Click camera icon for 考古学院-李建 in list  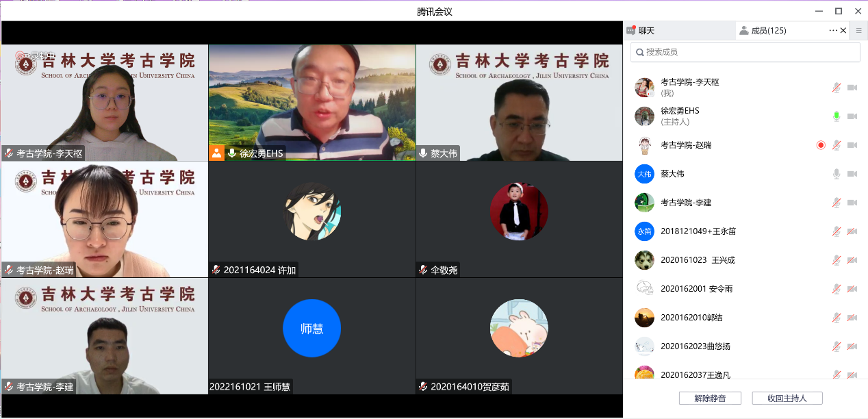click(x=852, y=203)
